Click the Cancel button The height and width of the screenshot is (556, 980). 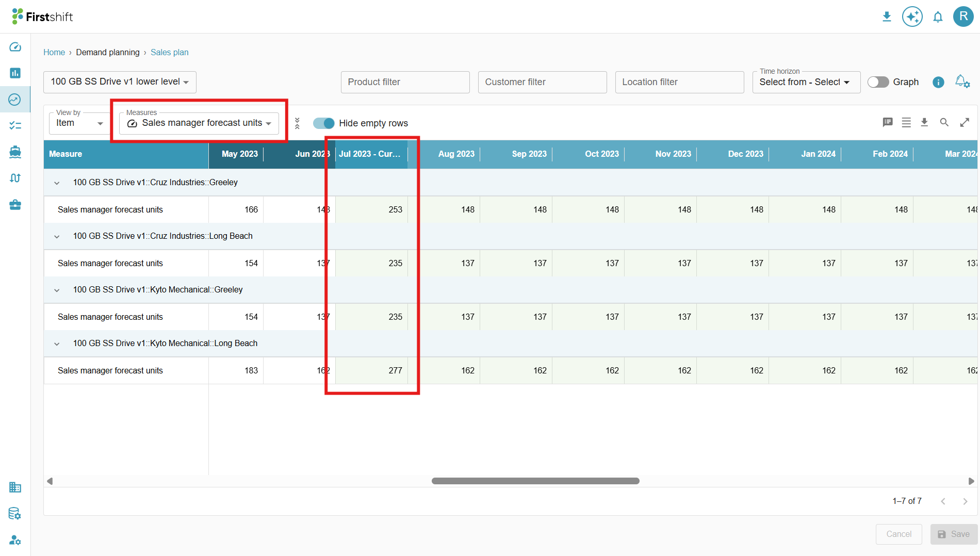tap(899, 534)
